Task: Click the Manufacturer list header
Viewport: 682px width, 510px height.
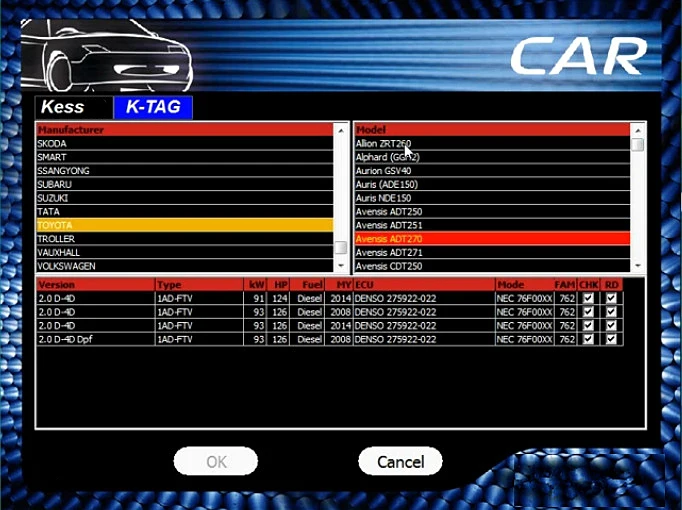Action: (x=185, y=130)
